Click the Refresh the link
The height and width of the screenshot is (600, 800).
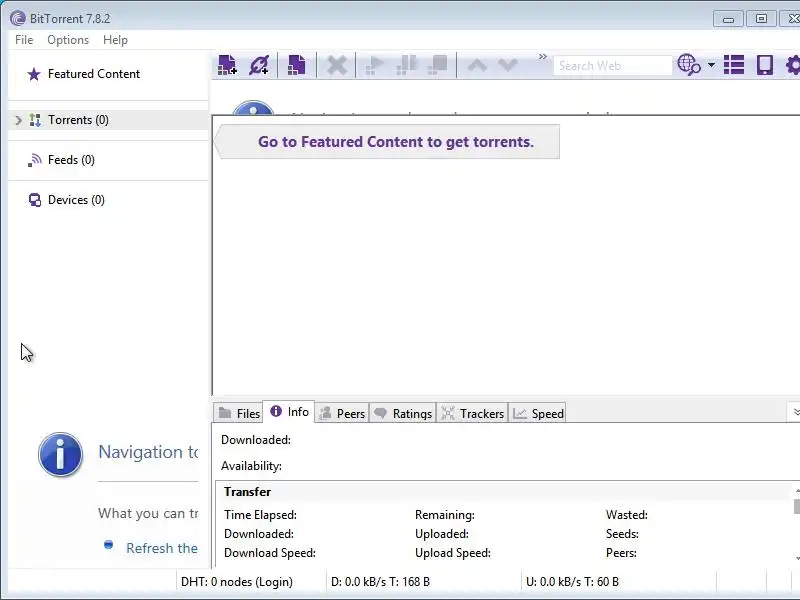[x=162, y=548]
